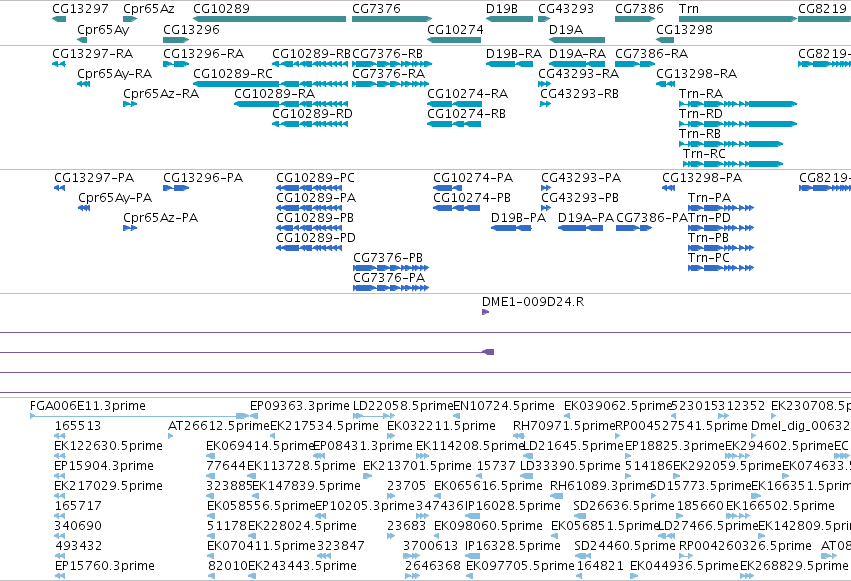The image size is (851, 581).
Task: Open transcript Cpr65Az-RA label
Action: click(161, 94)
